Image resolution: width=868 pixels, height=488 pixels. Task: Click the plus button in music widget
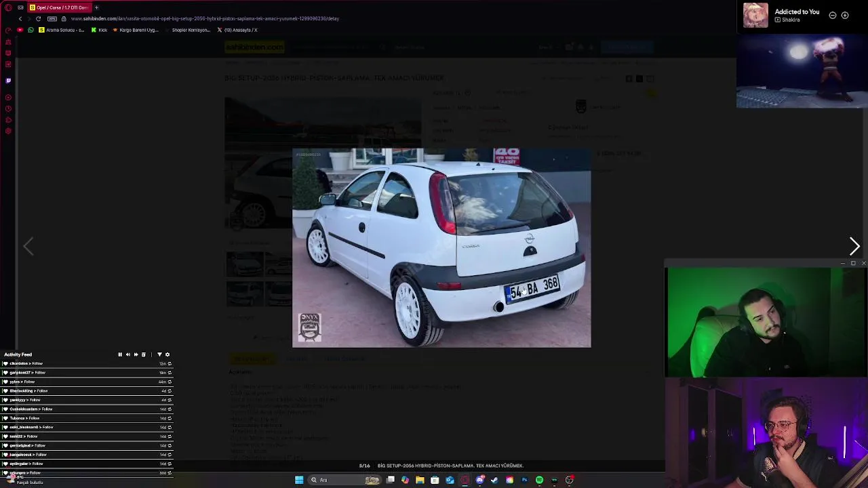point(845,15)
